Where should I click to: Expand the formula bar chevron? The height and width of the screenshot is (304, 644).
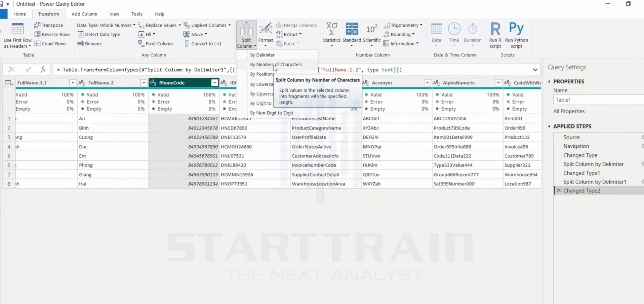pos(535,70)
